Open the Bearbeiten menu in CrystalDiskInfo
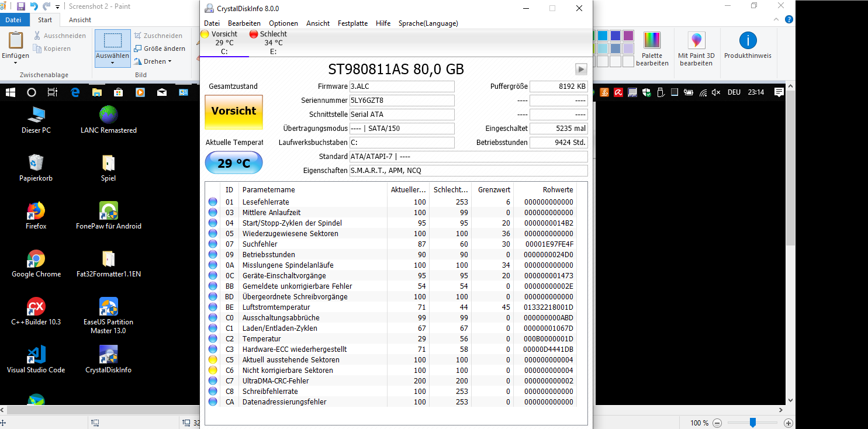This screenshot has height=429, width=868. coord(244,23)
